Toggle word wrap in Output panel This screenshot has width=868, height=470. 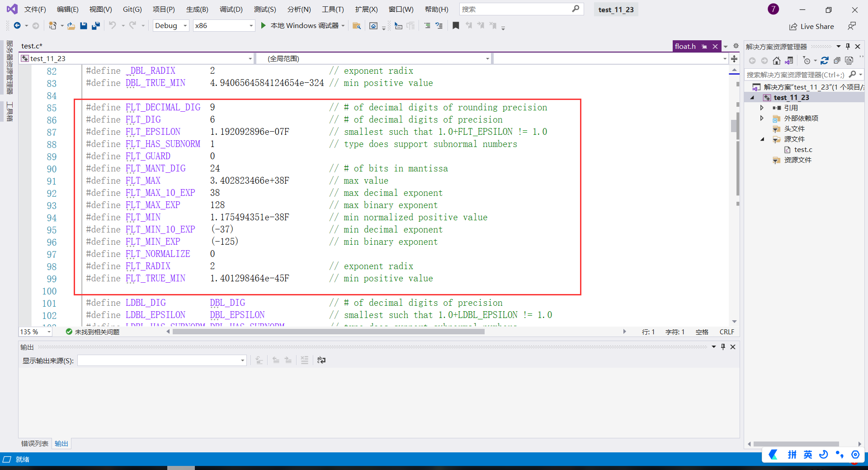coord(321,360)
